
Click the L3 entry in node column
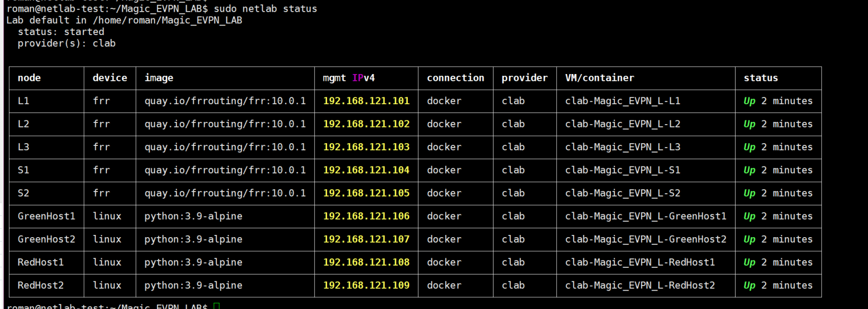coord(23,147)
